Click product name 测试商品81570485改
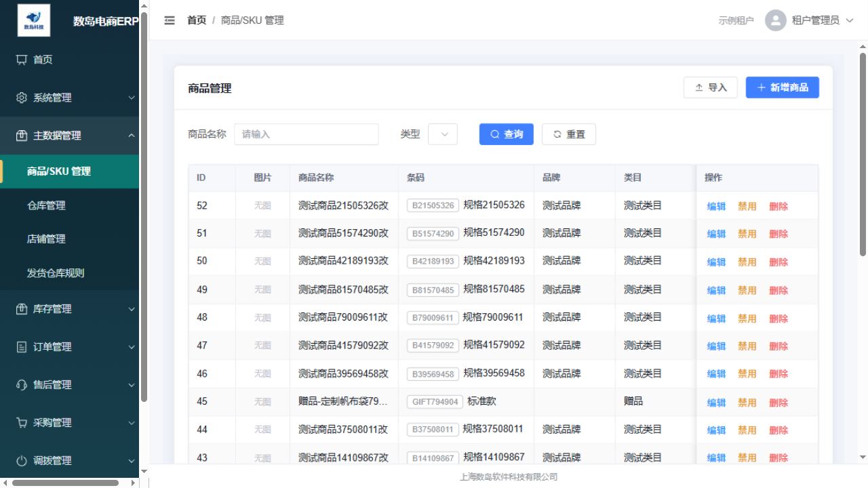 coord(343,289)
